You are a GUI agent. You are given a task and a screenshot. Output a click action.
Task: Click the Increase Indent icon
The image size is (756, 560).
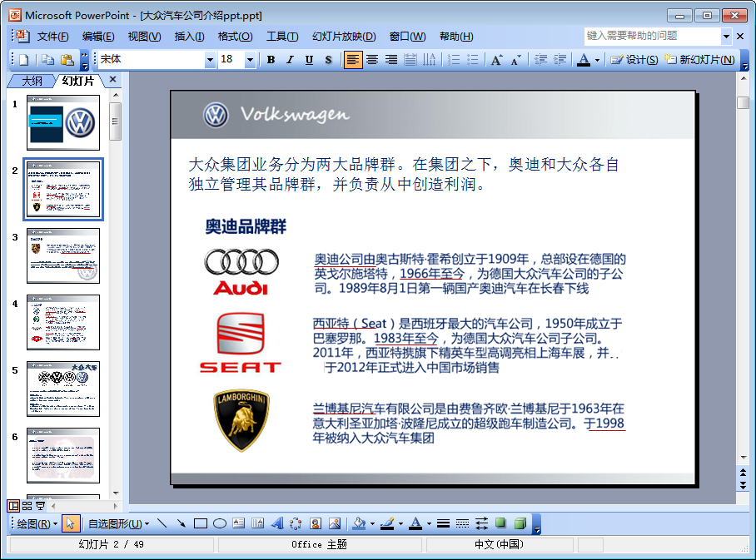560,60
